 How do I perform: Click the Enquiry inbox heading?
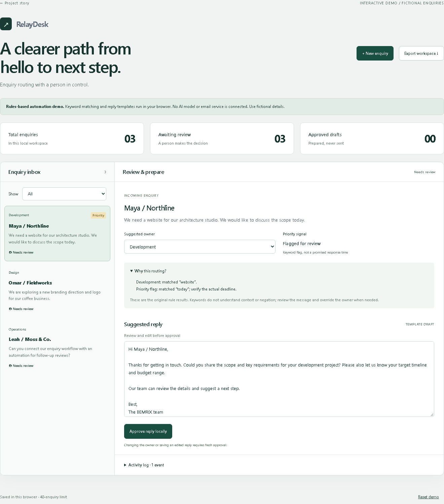click(25, 172)
